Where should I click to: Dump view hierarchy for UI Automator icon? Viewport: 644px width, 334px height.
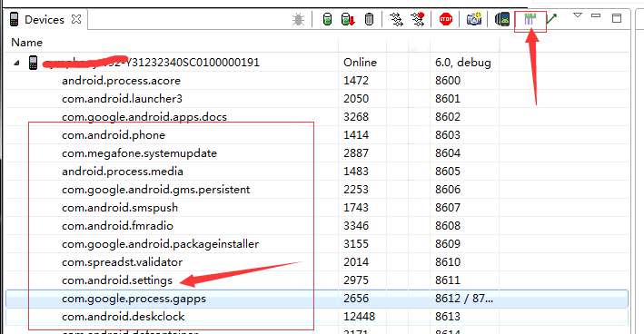[502, 19]
